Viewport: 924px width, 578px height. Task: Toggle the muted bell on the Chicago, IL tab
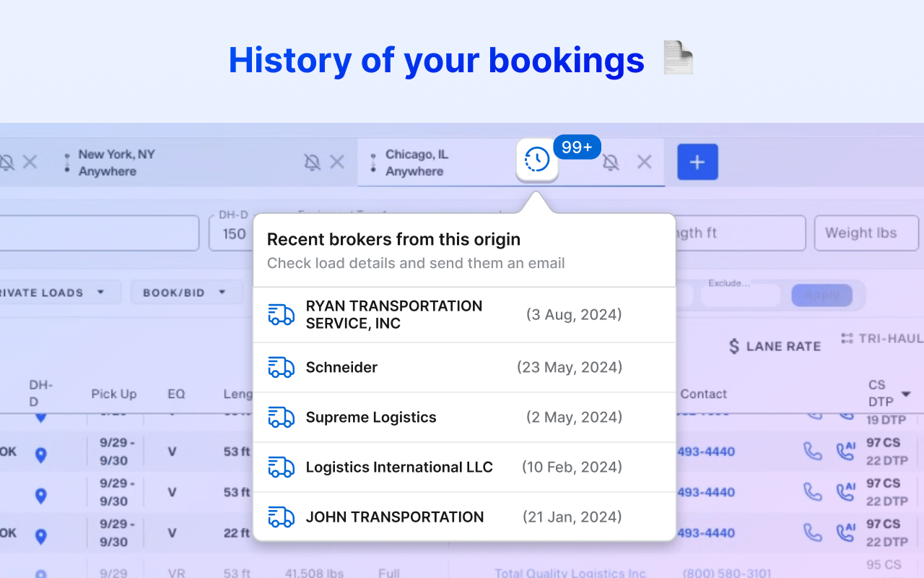pos(611,162)
